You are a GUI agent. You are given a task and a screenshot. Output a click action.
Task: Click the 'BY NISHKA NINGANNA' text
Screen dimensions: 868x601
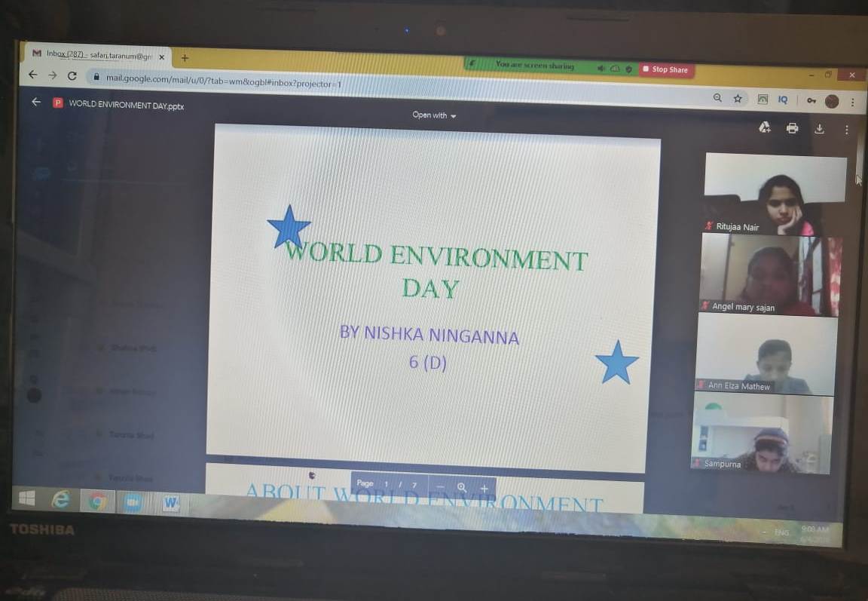point(429,335)
